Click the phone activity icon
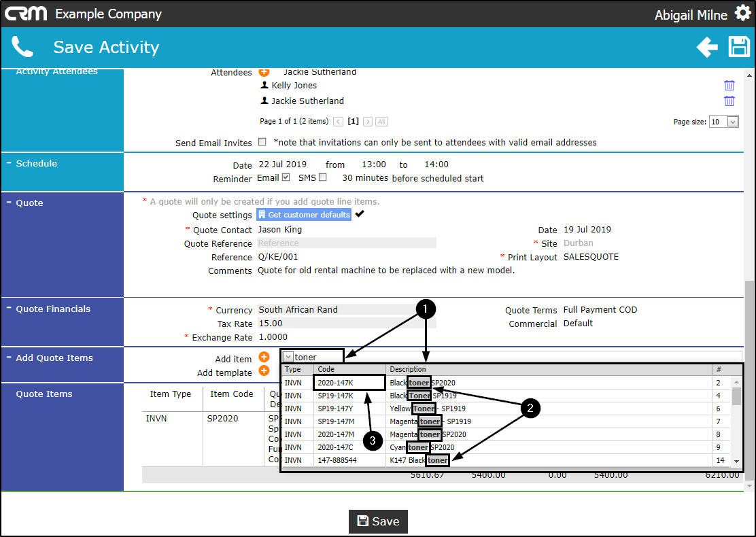Viewport: 756px width, 537px height. click(22, 47)
